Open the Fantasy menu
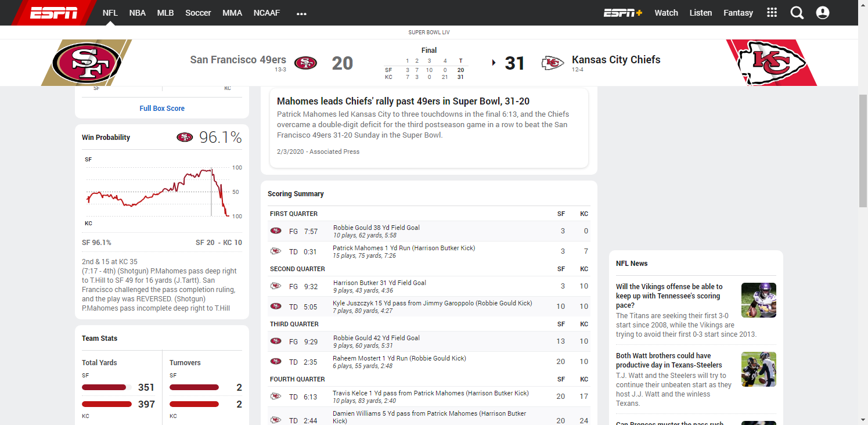The height and width of the screenshot is (425, 868). (x=738, y=13)
